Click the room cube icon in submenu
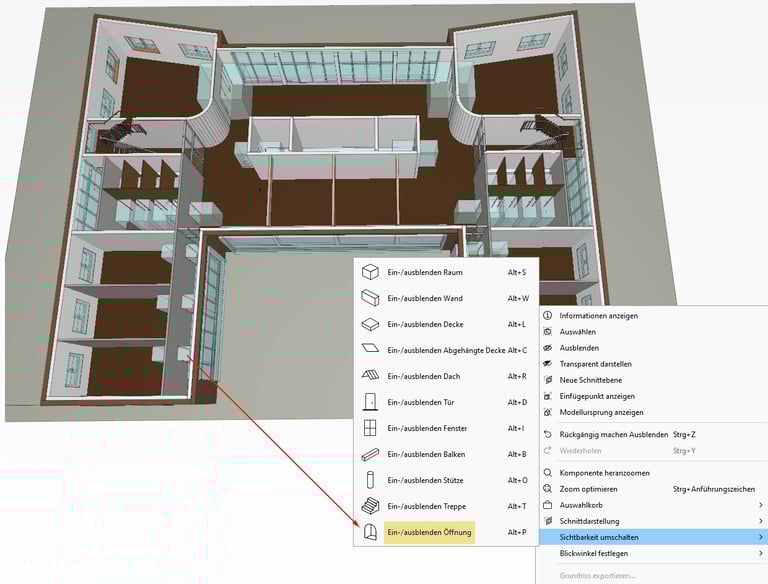 point(370,272)
